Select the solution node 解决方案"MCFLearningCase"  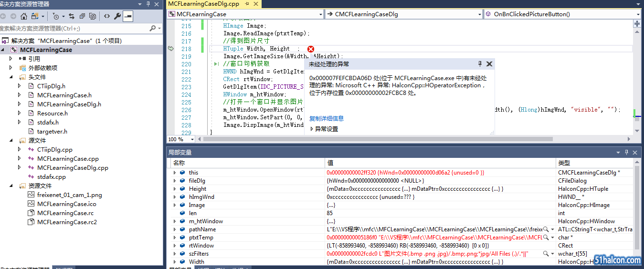click(66, 41)
